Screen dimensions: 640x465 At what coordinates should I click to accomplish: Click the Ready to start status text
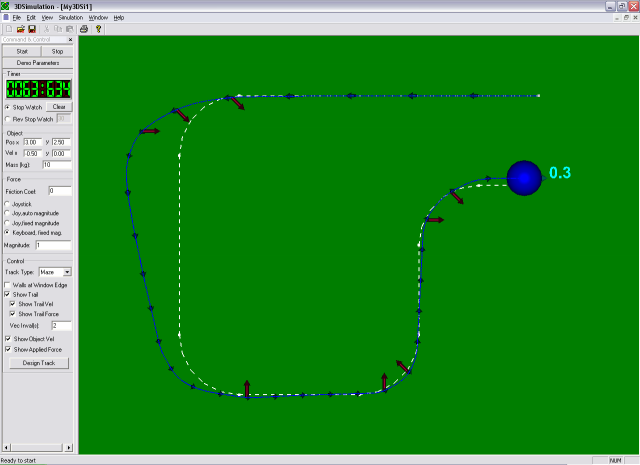click(18, 461)
